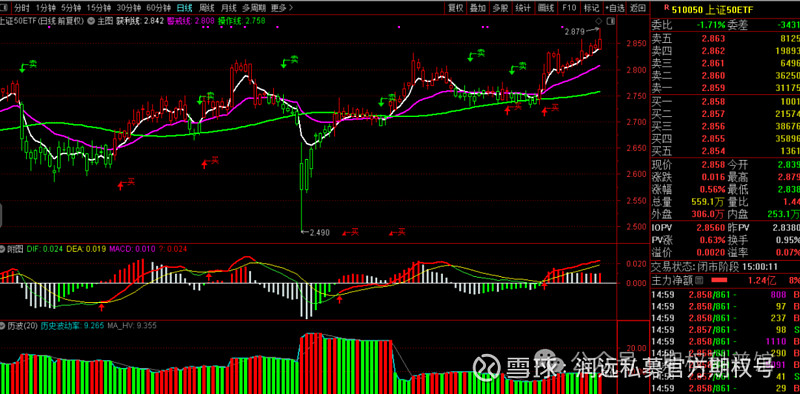This screenshot has width=800, height=394.
Task: Select the 1分钟 period tab
Action: tap(45, 8)
